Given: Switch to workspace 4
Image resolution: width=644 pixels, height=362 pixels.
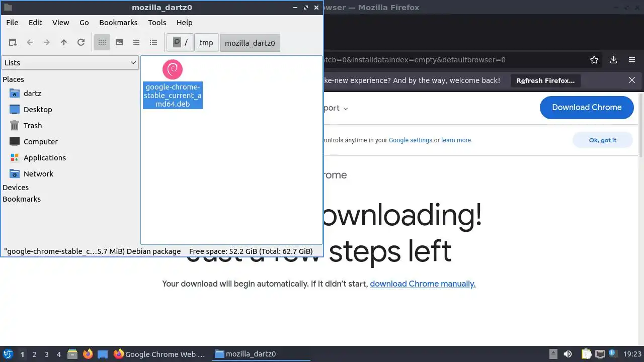Looking at the screenshot, I should pyautogui.click(x=58, y=354).
